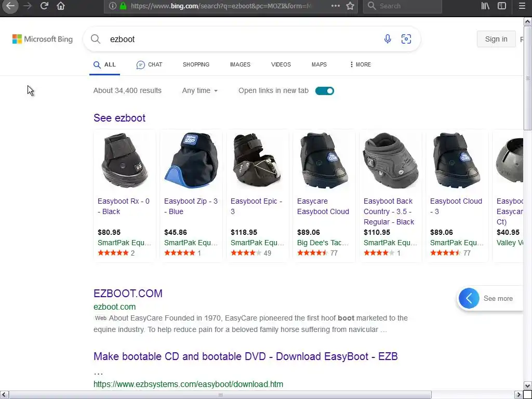Viewport: 532px width, 399px height.
Task: Click the Valley seller under $40.95
Action: tap(510, 243)
